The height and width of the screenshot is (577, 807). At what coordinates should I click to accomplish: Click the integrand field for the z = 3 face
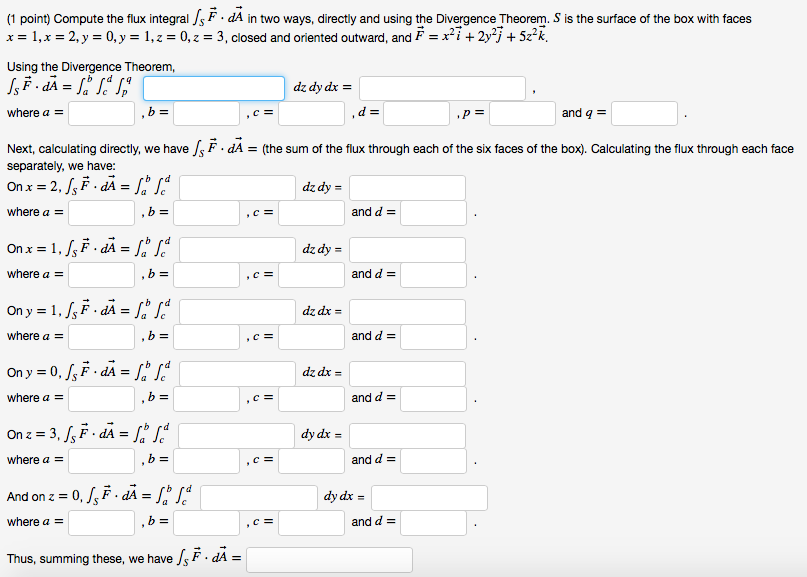coord(236,435)
